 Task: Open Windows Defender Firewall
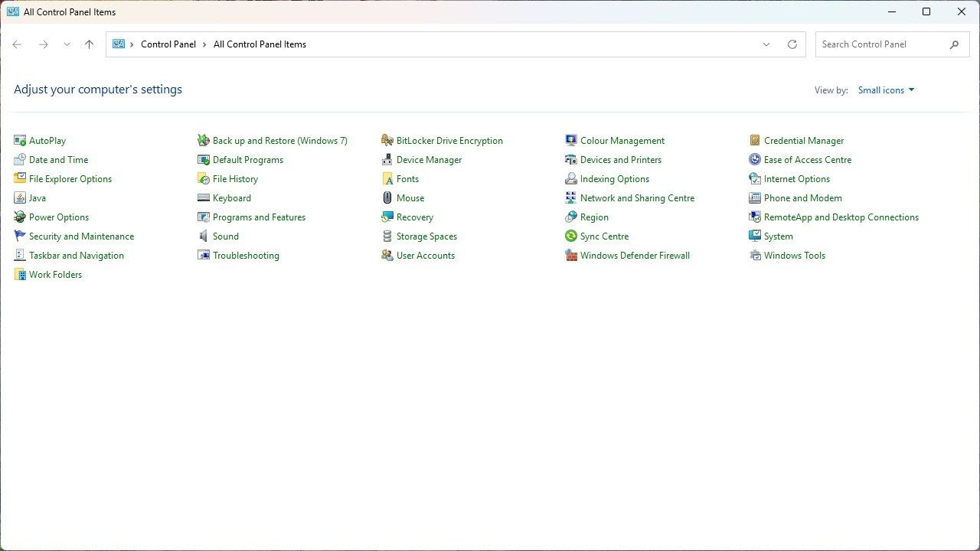pyautogui.click(x=635, y=256)
